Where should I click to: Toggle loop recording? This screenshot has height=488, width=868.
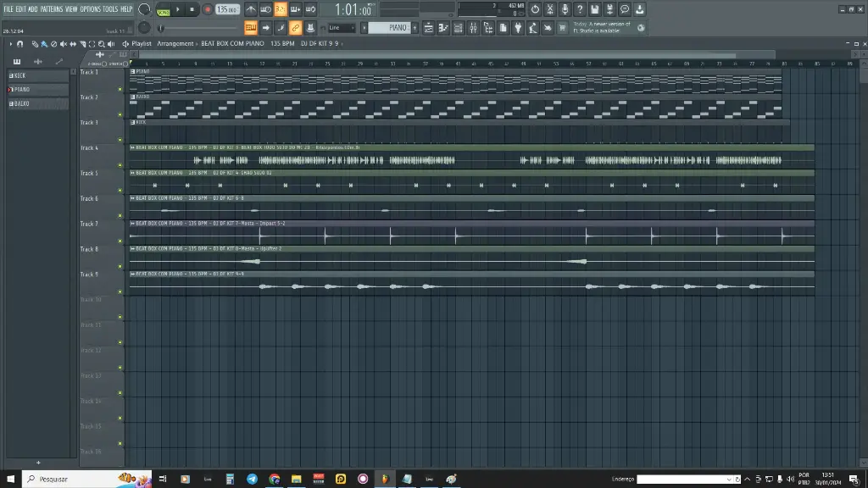(310, 9)
